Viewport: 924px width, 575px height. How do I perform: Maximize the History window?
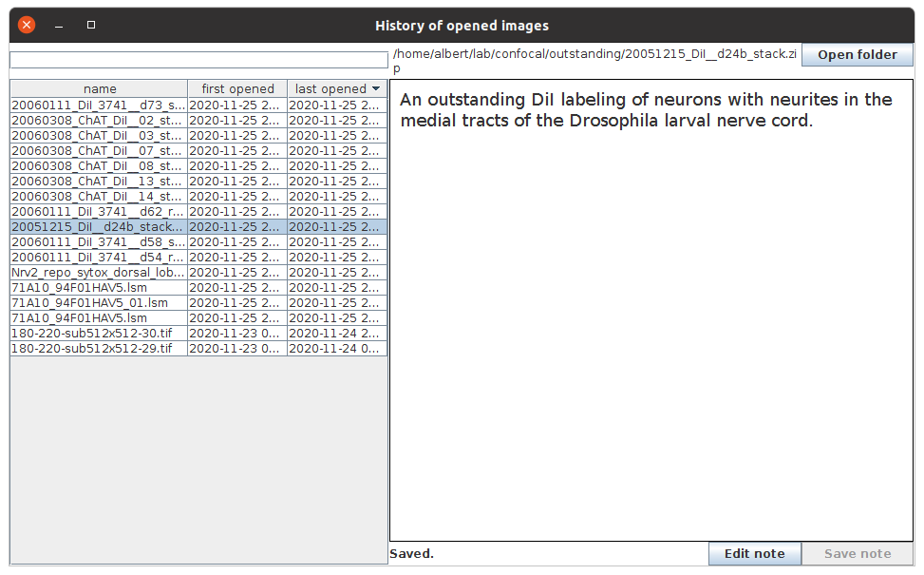tap(91, 26)
